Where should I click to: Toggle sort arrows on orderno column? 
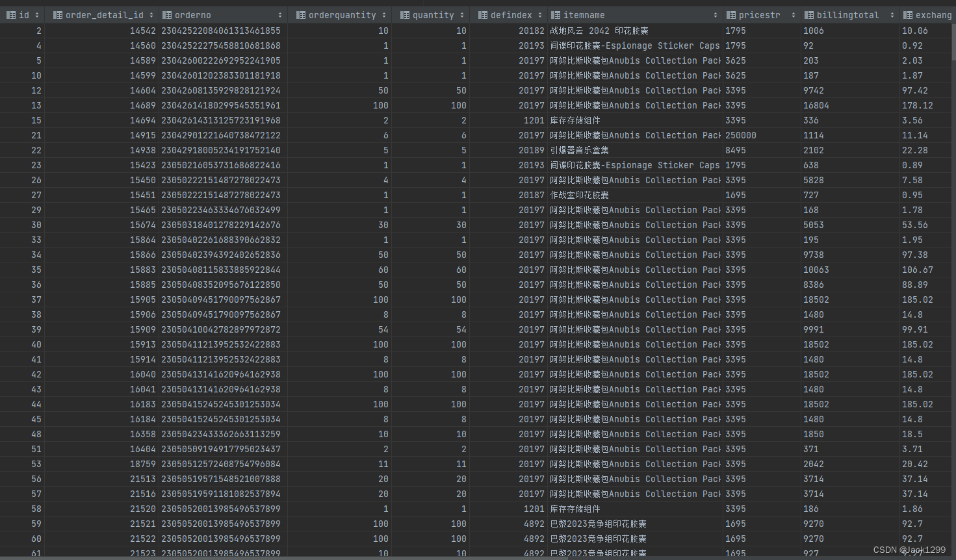[280, 15]
